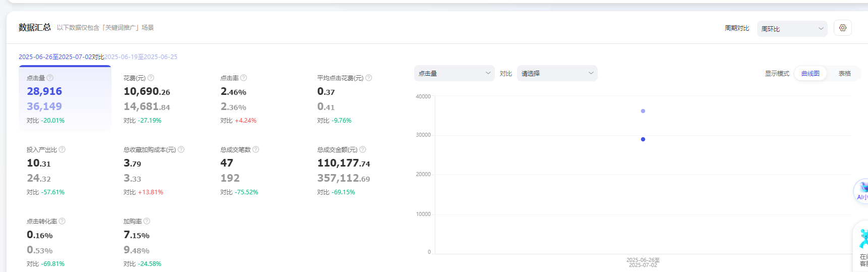The image size is (868, 272).
Task: Open the 请选择 comparison dropdown
Action: (x=557, y=74)
